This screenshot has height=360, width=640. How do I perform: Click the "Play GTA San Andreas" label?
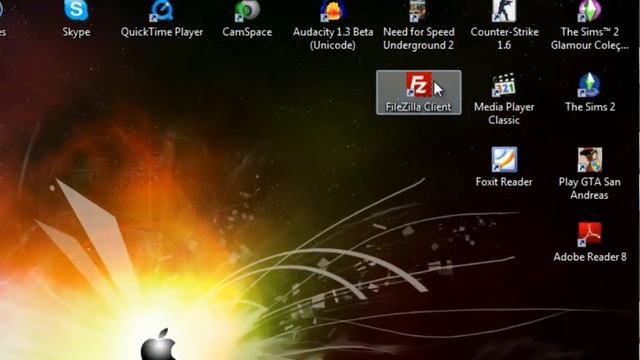pos(589,189)
